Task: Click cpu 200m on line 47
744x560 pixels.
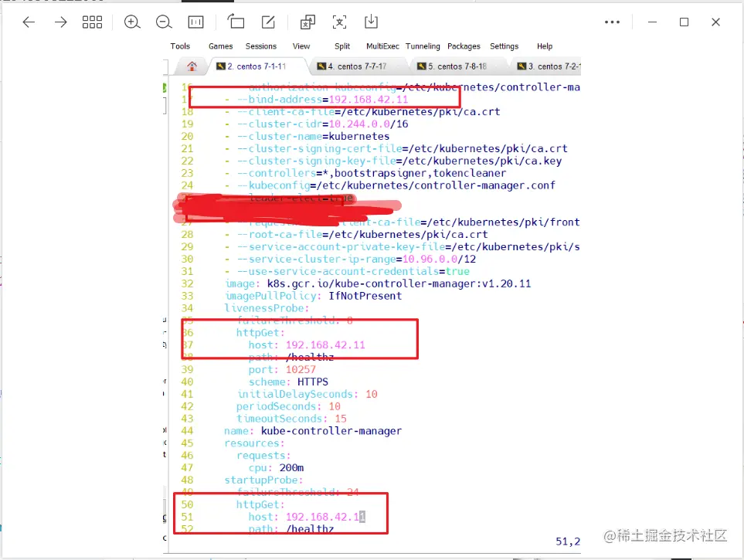Action: click(276, 468)
